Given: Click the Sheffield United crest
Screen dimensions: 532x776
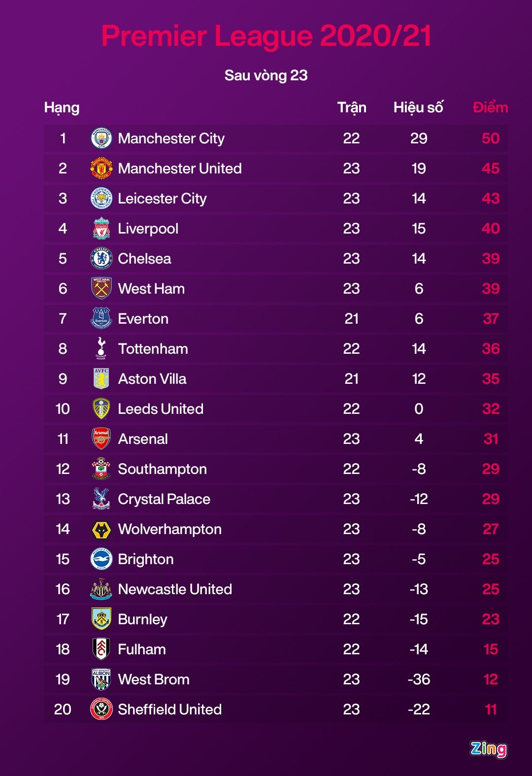Looking at the screenshot, I should coord(101,709).
